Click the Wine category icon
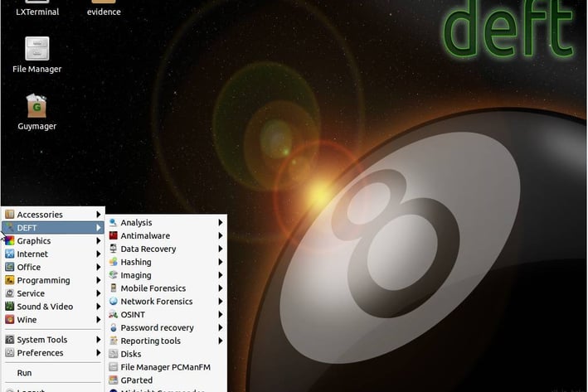The image size is (588, 392). 10,319
